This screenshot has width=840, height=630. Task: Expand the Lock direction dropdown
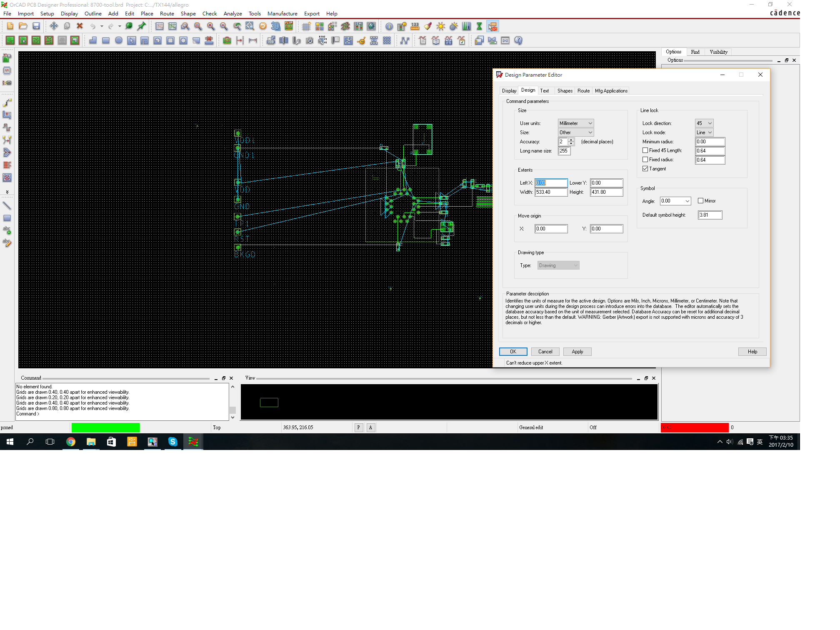[704, 123]
